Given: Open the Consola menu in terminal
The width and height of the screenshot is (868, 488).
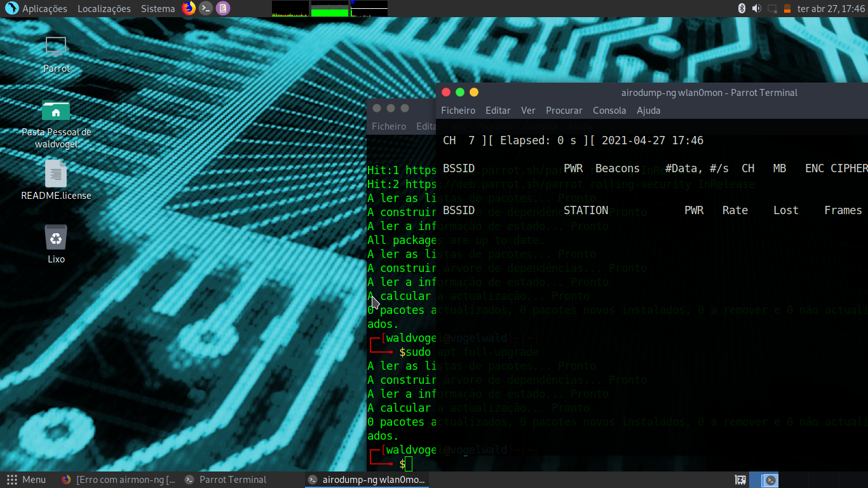Looking at the screenshot, I should point(609,110).
